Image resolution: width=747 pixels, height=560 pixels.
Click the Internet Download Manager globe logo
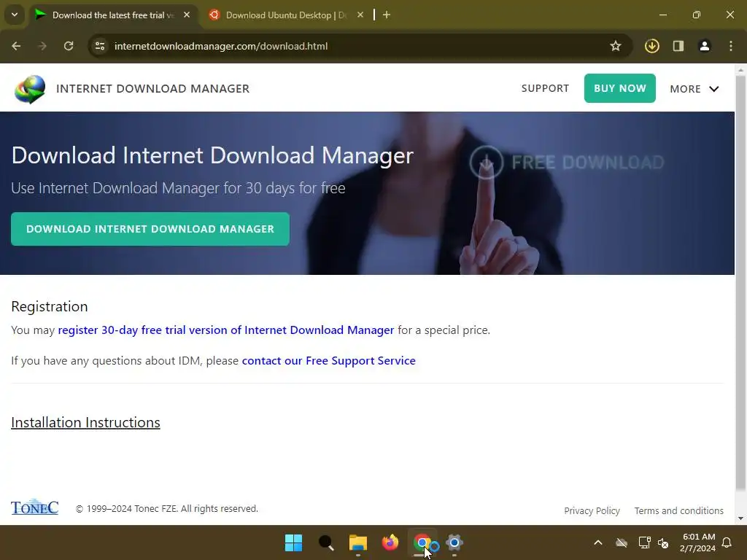coord(30,89)
